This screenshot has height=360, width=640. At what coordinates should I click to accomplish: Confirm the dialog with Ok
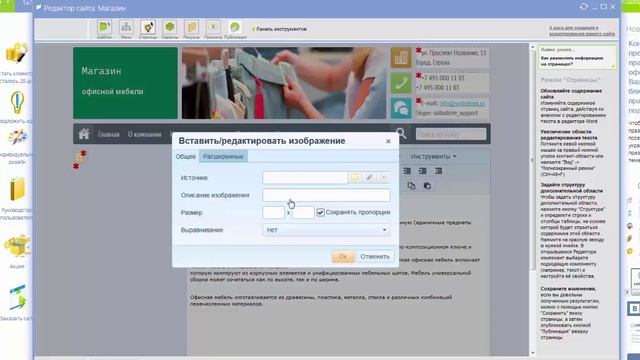pyautogui.click(x=343, y=256)
